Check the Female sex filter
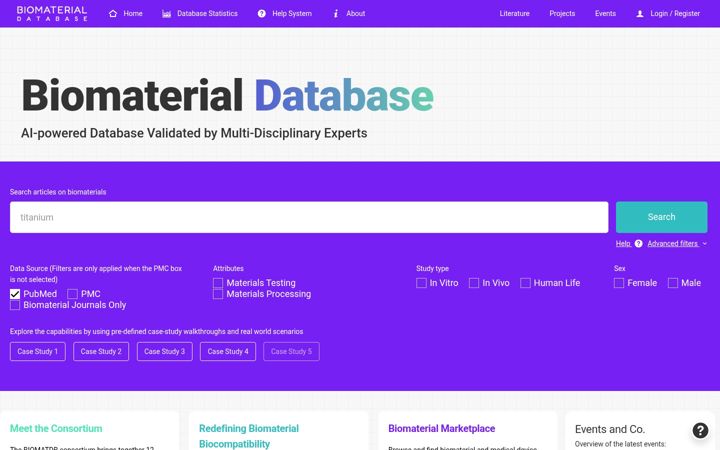 click(619, 283)
